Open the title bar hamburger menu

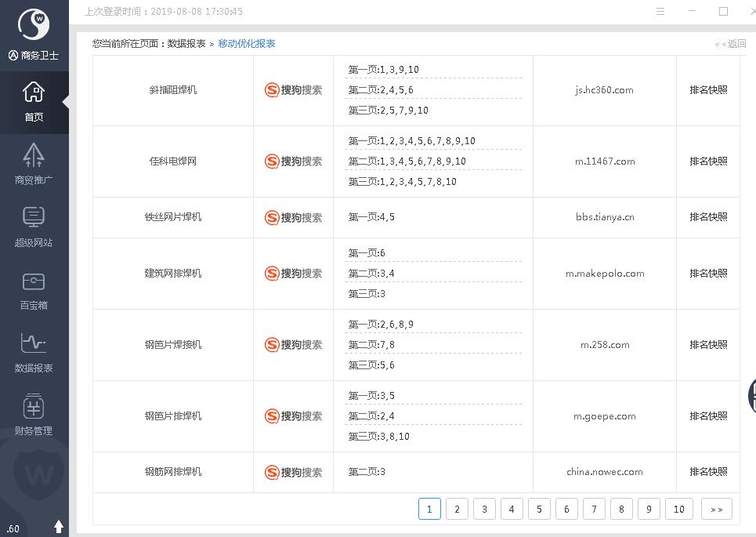[x=660, y=12]
